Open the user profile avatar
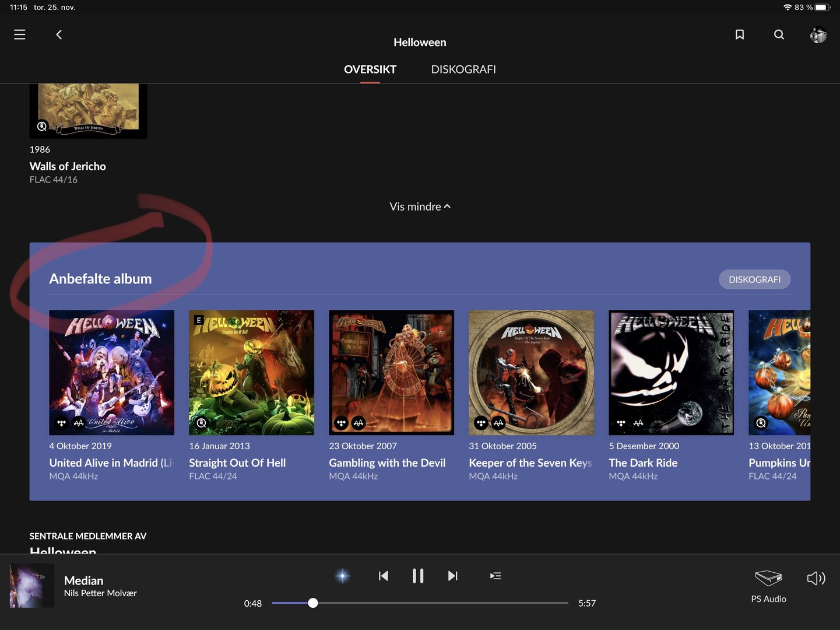Viewport: 840px width, 630px height. pos(818,35)
